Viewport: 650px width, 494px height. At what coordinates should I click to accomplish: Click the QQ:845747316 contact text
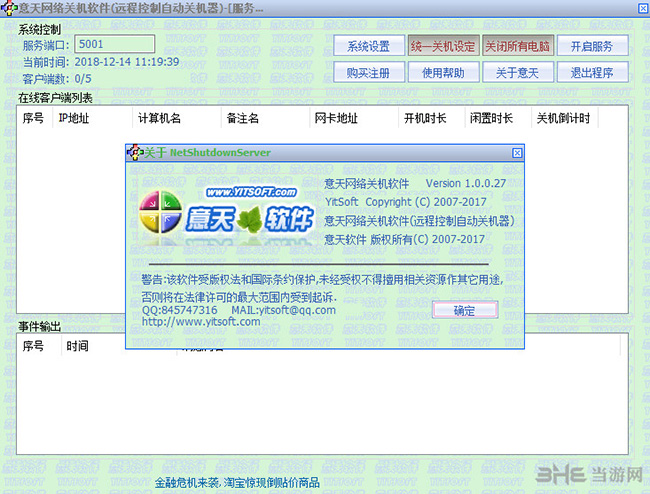pos(179,310)
